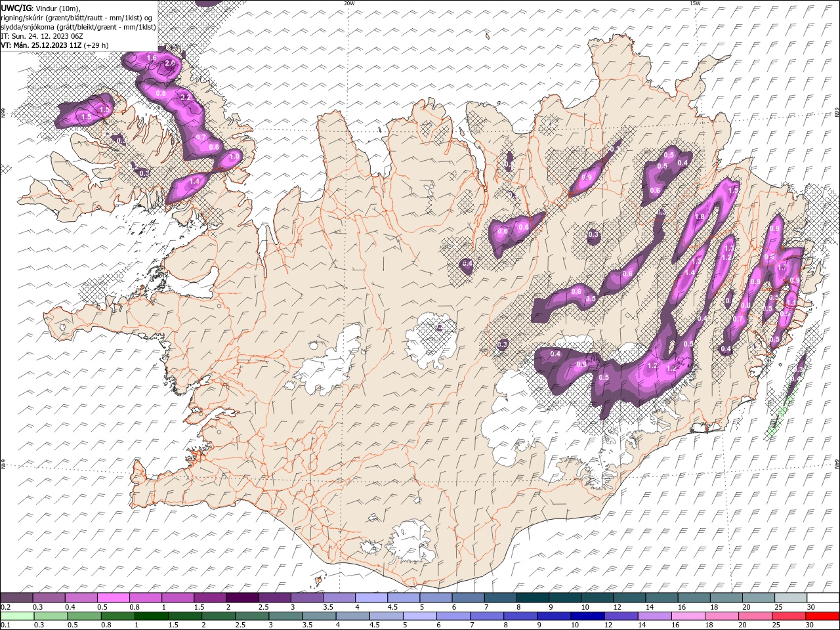Click the dark teal legend swatch labeled 8
The image size is (840, 630).
coord(532,598)
